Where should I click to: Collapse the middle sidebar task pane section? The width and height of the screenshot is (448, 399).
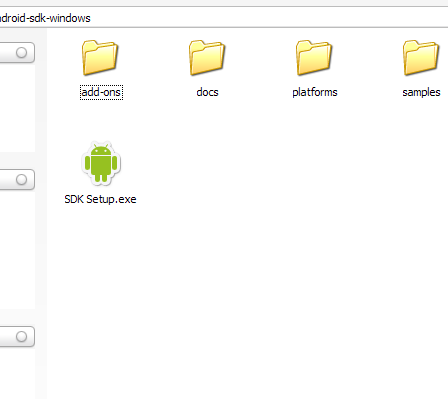(21, 179)
